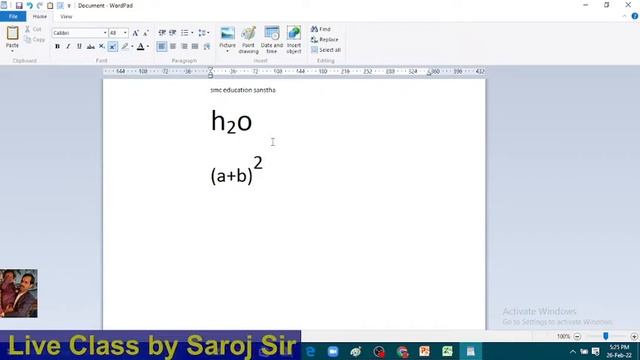
Task: Decrease paragraph indent
Action: [x=162, y=33]
